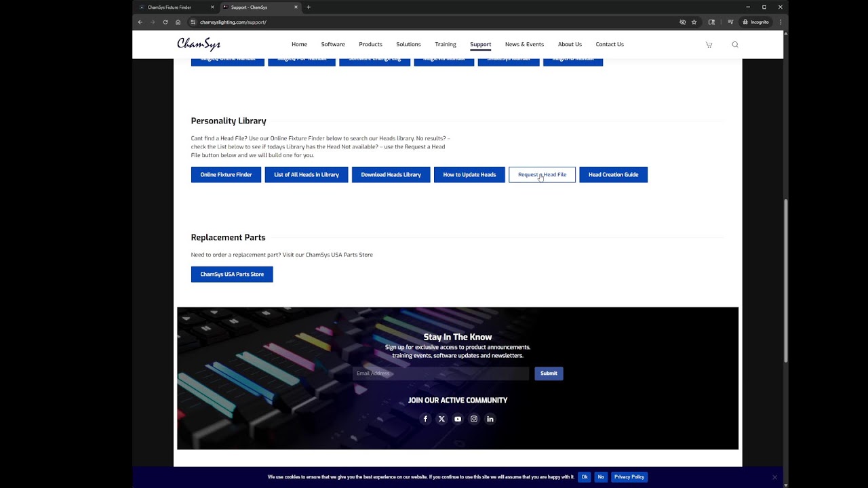Click the Stay In The Know heading
868x488 pixels.
pyautogui.click(x=458, y=337)
